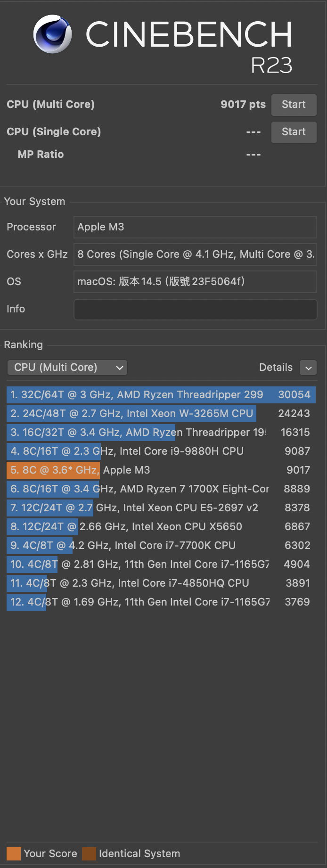327x868 pixels.
Task: Select the Intel Xeon W-3265M ranking row
Action: [161, 414]
